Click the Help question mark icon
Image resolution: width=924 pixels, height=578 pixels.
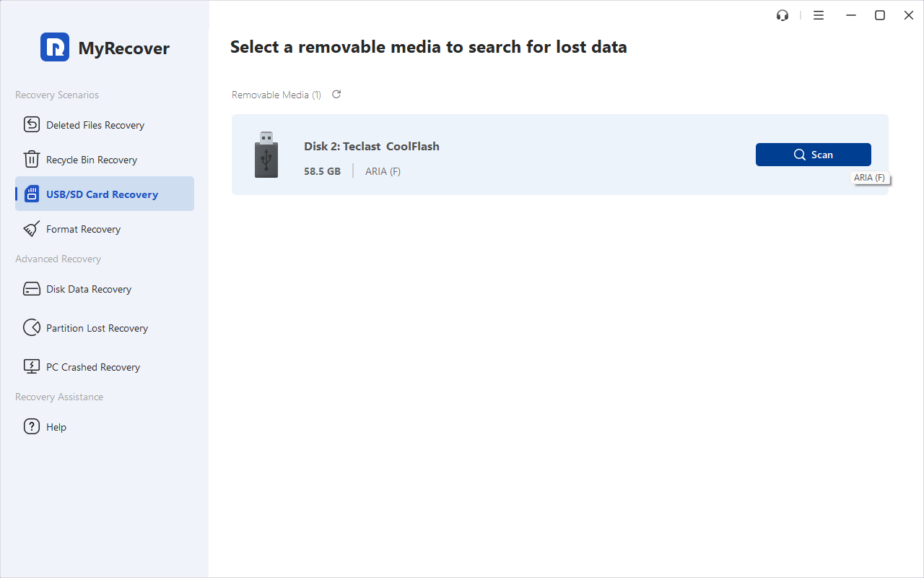[32, 427]
